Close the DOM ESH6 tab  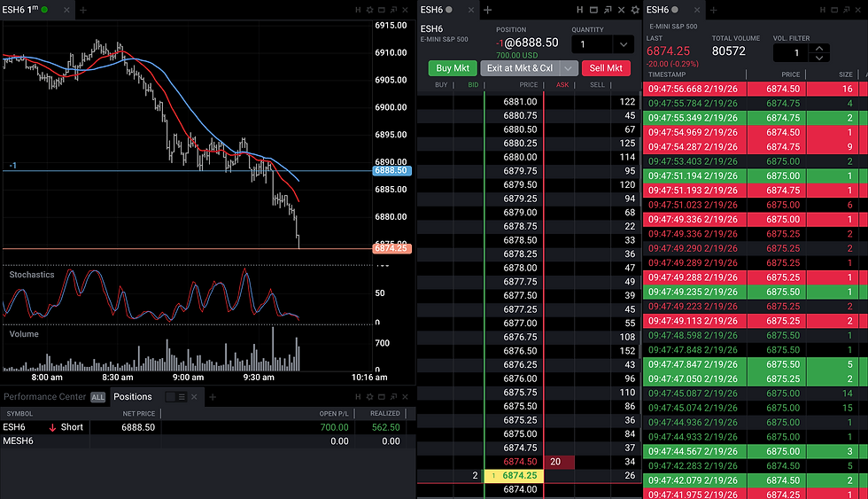pyautogui.click(x=471, y=10)
